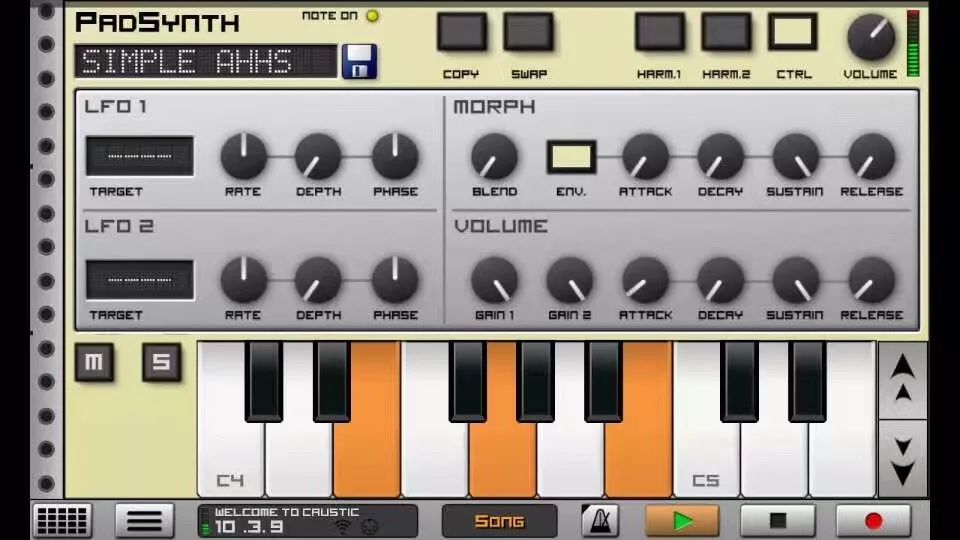This screenshot has height=540, width=960.
Task: Open the LFO 1 target selector
Action: (140, 157)
